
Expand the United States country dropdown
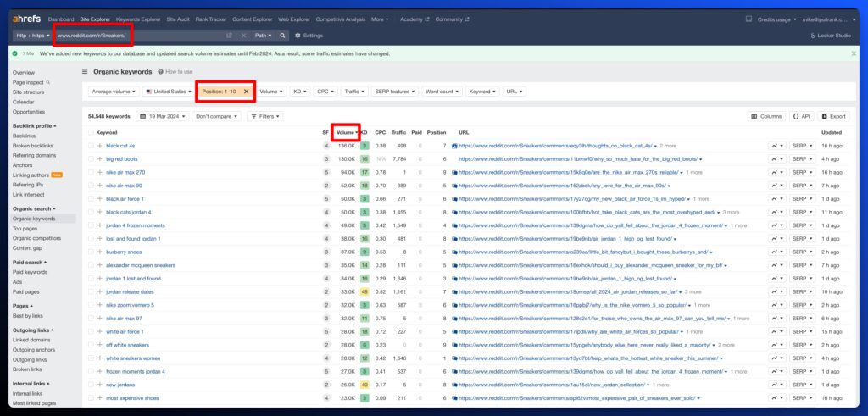(x=168, y=91)
